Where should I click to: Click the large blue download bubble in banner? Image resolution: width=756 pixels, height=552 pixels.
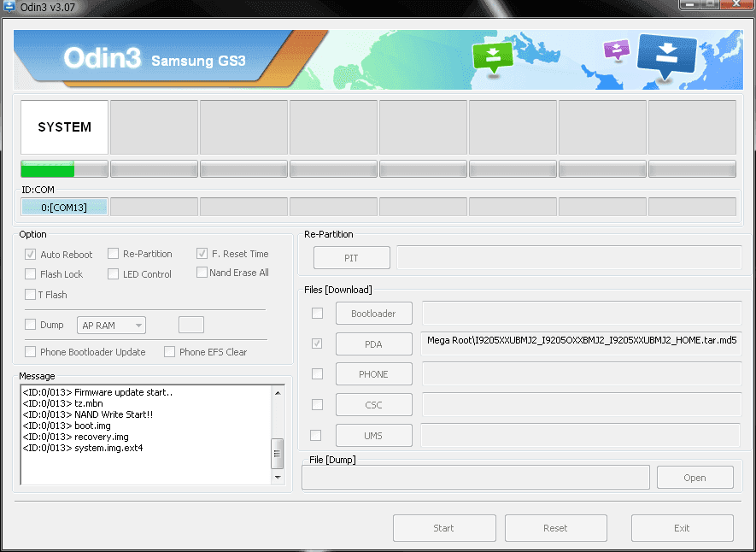667,56
